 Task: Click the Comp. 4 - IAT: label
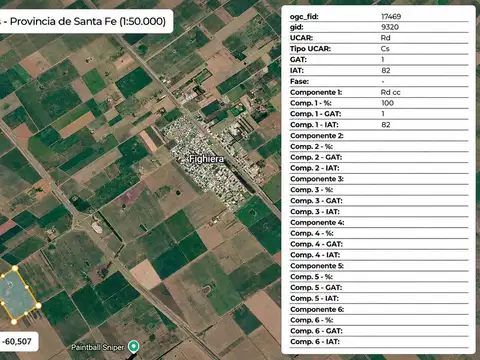click(315, 255)
